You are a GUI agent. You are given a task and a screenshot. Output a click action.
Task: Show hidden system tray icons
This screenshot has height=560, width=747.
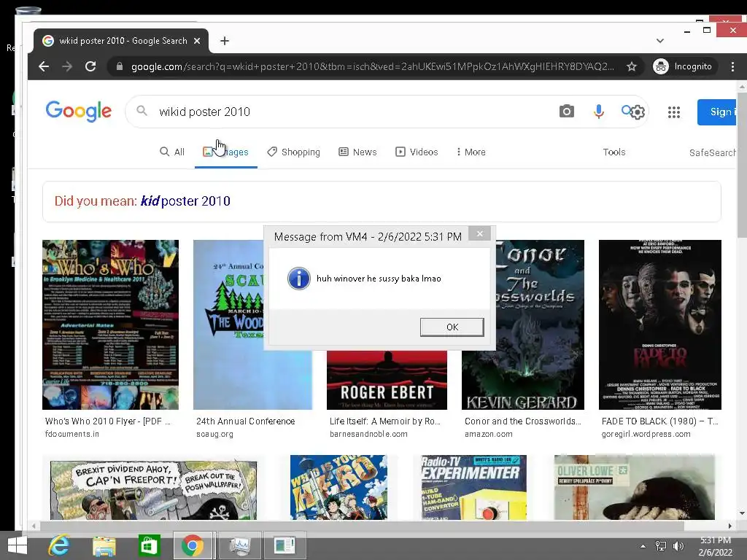tap(643, 546)
